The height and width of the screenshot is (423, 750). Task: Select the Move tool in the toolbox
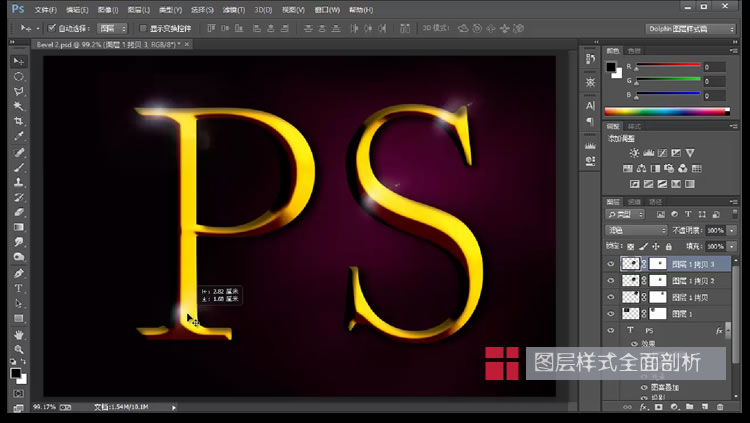click(19, 61)
